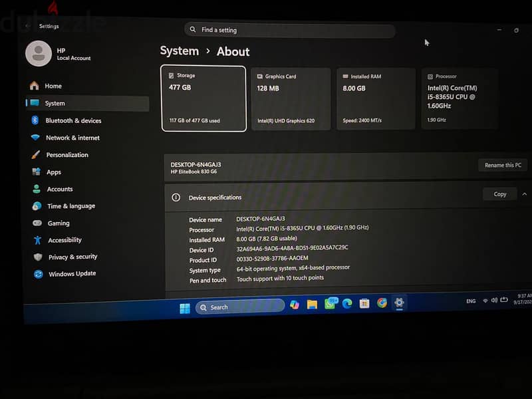Click the Bluetooth icon in sidebar
The image size is (532, 399).
[x=35, y=120]
